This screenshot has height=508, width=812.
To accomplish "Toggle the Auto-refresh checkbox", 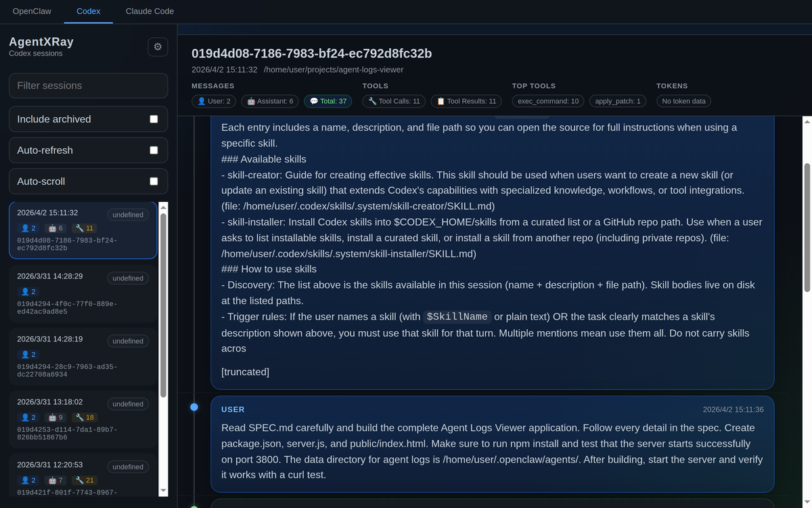I will coord(154,150).
